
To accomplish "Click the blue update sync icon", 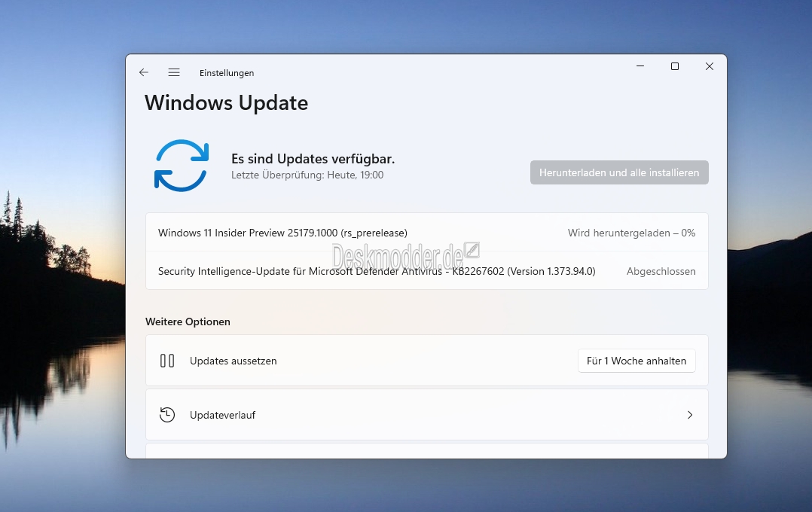I will click(x=182, y=166).
